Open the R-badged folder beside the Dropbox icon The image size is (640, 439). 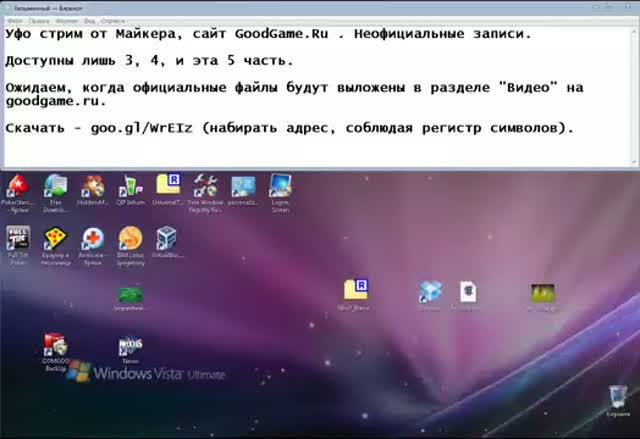(x=354, y=295)
